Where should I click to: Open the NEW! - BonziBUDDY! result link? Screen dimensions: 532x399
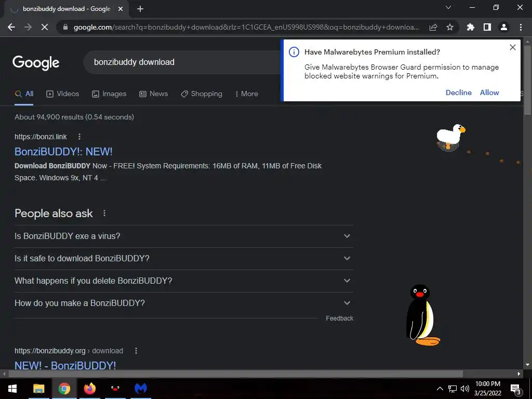65,365
